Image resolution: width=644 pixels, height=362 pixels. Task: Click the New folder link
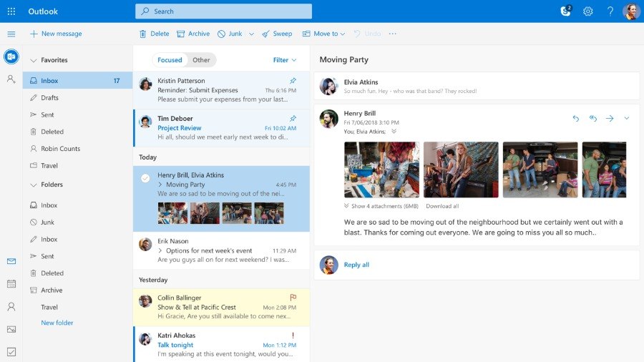coord(57,323)
